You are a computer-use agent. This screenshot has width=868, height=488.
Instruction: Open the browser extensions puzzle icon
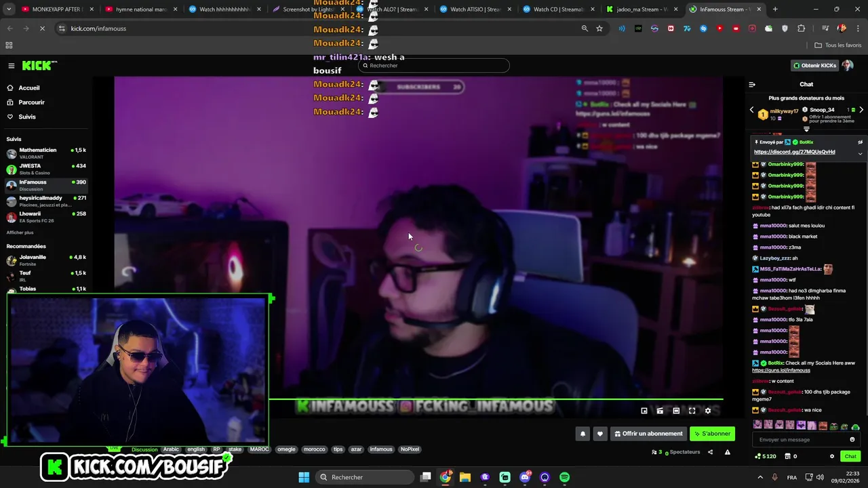click(x=802, y=28)
